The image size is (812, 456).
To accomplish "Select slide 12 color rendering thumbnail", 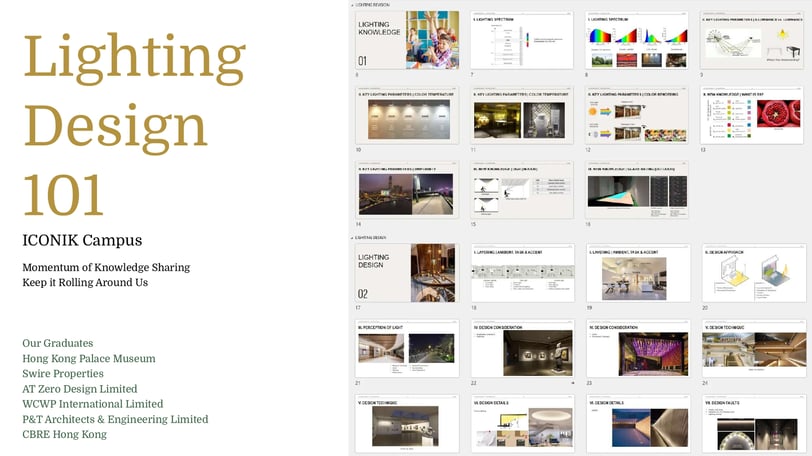I will click(x=637, y=115).
